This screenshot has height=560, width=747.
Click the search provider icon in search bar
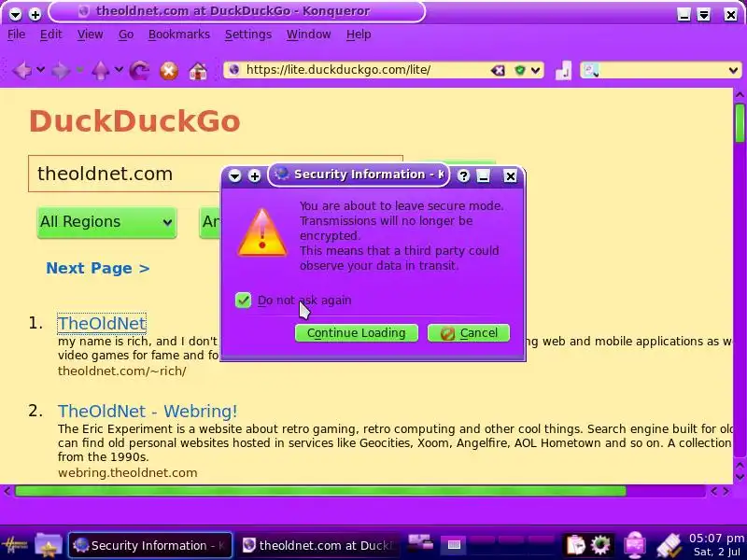pyautogui.click(x=590, y=71)
